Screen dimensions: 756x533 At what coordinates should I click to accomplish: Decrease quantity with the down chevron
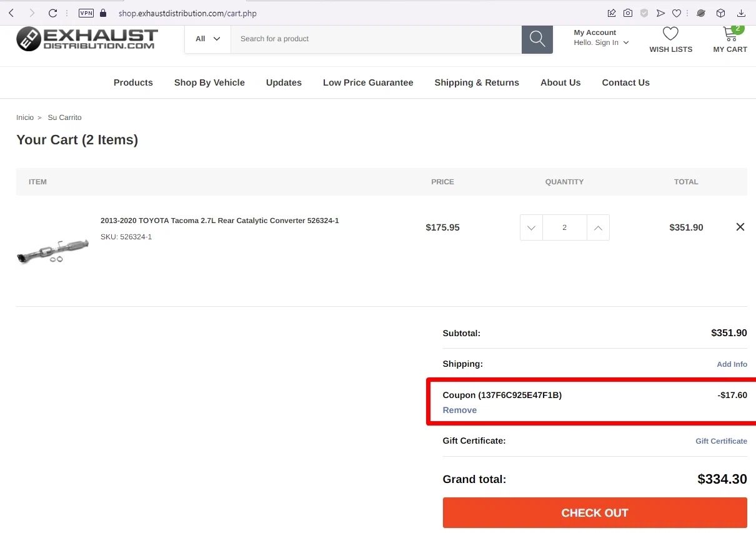coord(531,227)
